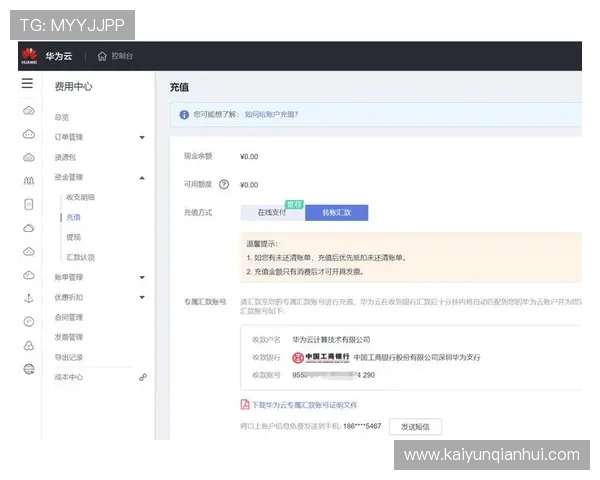Expand the 订单管理 menu arrow
The image size is (600, 480).
[x=142, y=137]
